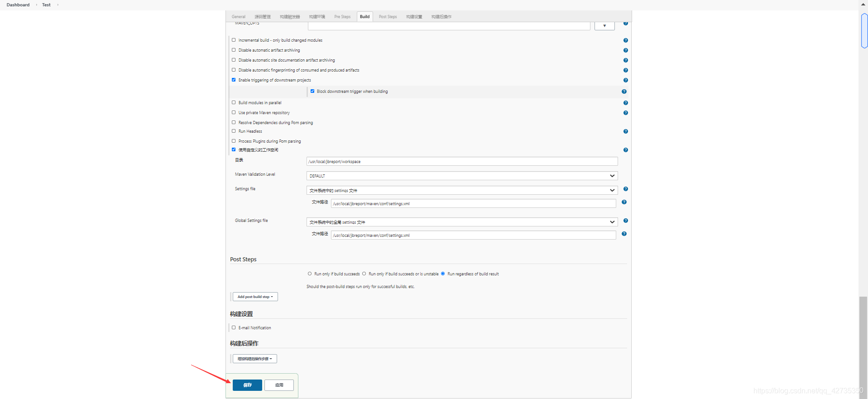
Task: Select Run regardless of build result
Action: (x=443, y=274)
